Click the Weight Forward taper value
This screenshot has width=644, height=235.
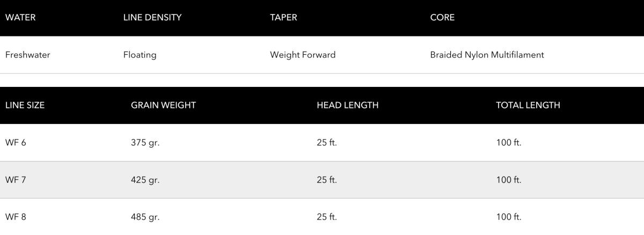point(303,55)
